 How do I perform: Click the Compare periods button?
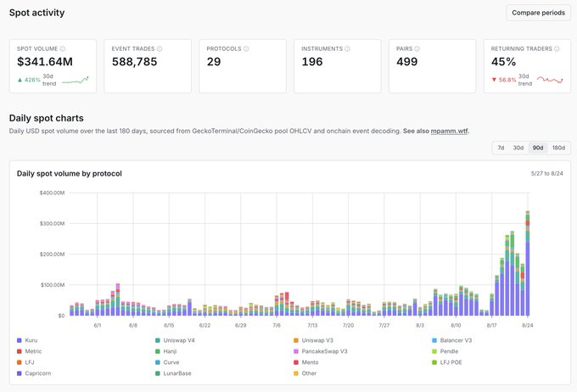(x=538, y=13)
